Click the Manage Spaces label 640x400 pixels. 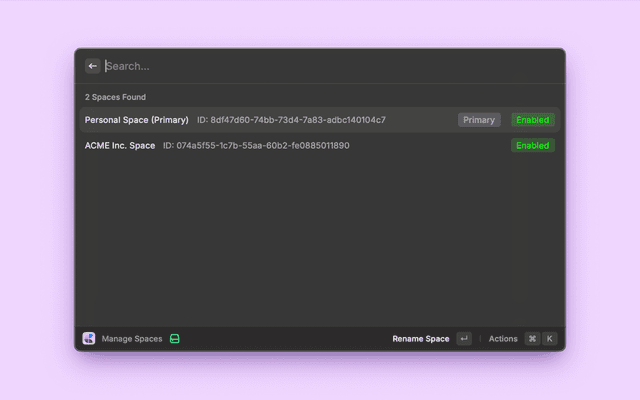point(132,339)
